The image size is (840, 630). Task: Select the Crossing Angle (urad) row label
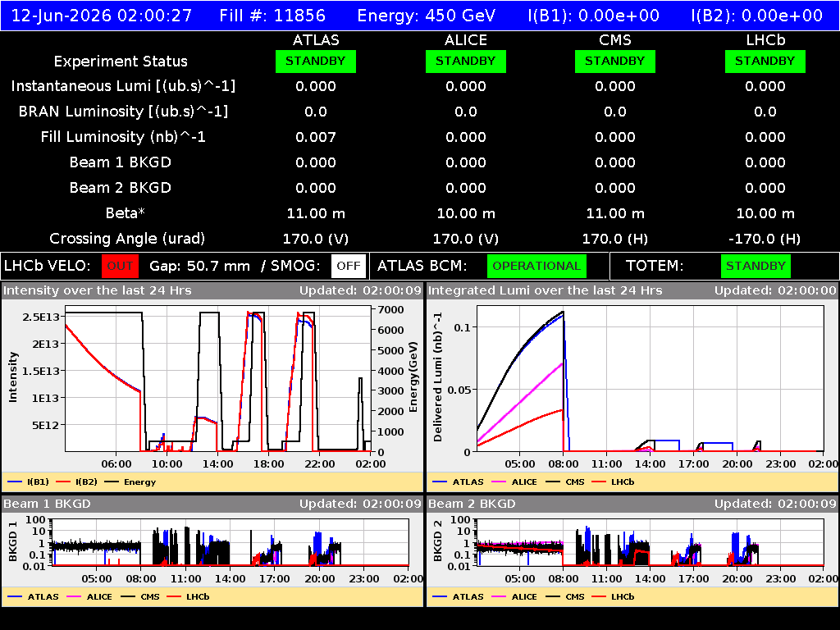pyautogui.click(x=127, y=239)
